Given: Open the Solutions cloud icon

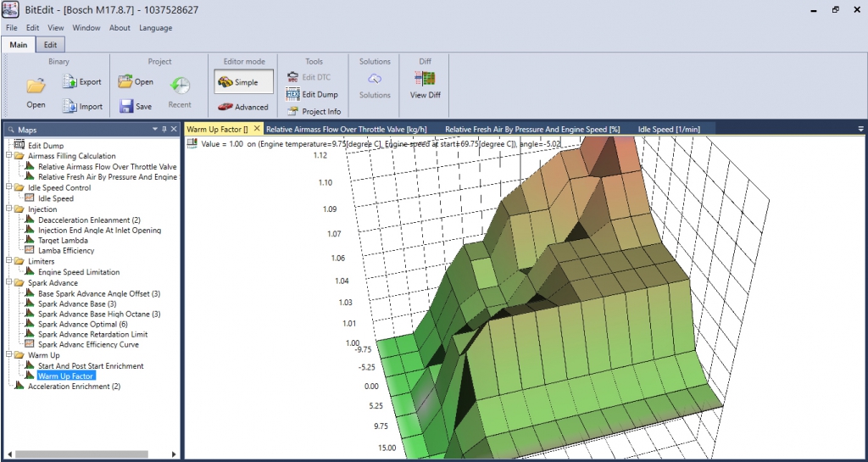Looking at the screenshot, I should pos(375,80).
